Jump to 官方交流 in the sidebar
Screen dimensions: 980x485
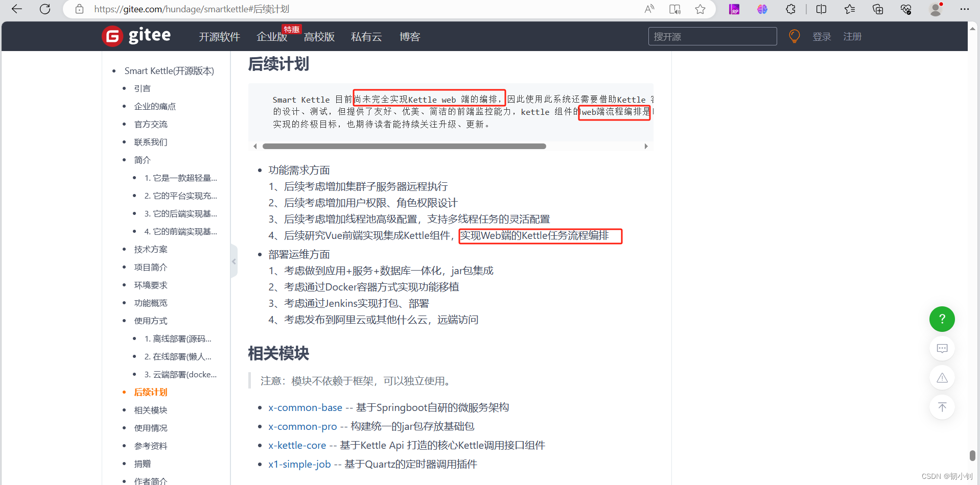pyautogui.click(x=151, y=124)
